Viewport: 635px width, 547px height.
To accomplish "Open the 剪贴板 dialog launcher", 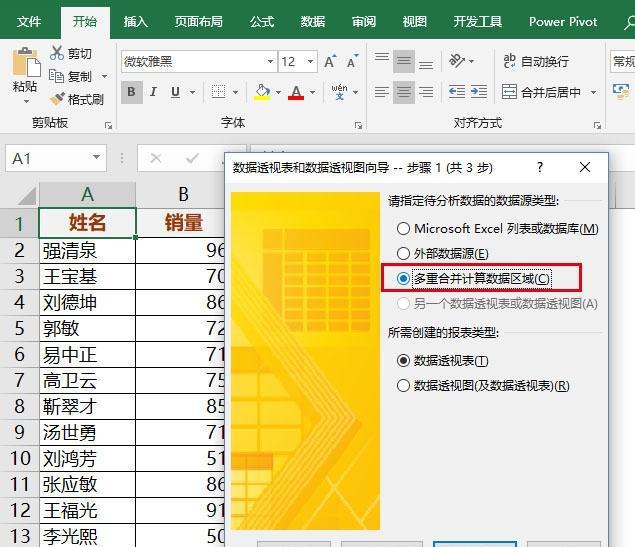I will (x=108, y=126).
